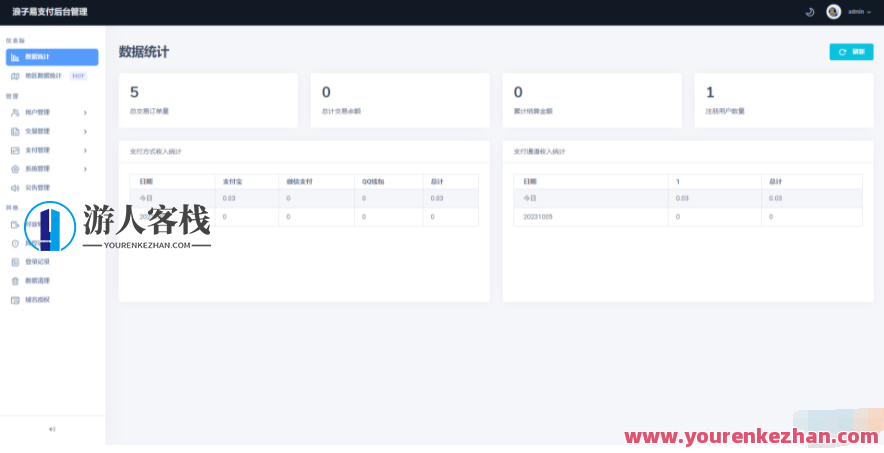Open 地区数据统计 menu item
Image resolution: width=884 pixels, height=453 pixels.
click(x=43, y=76)
